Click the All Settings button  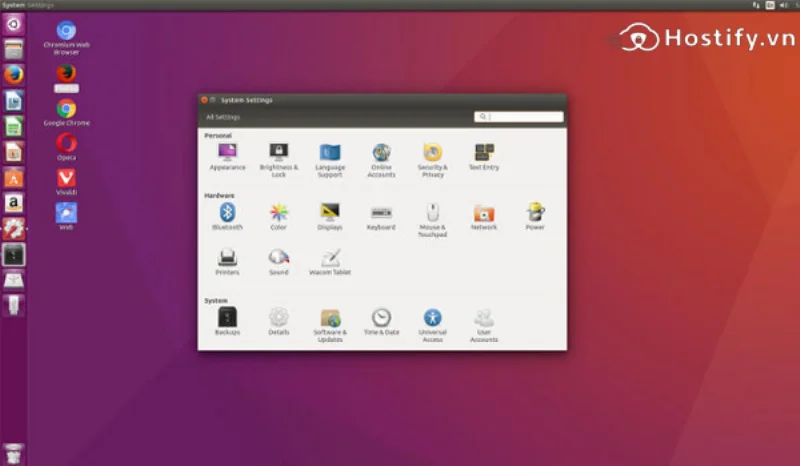point(223,117)
